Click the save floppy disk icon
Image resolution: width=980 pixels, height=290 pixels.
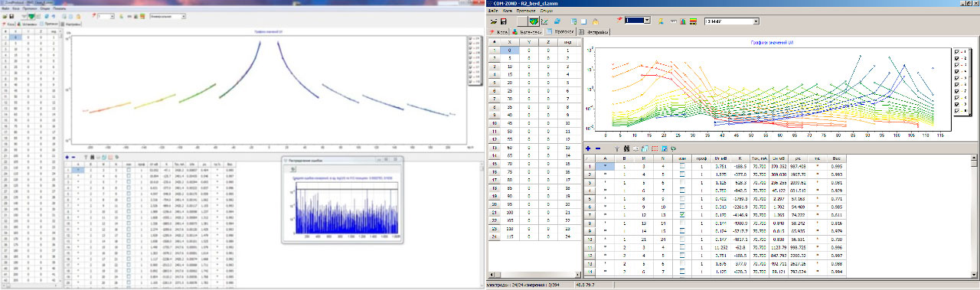[x=504, y=21]
